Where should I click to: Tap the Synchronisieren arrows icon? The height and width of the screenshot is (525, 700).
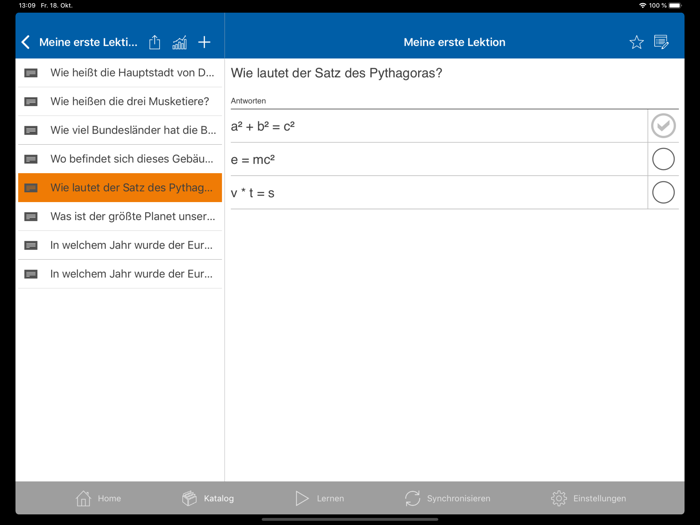pyautogui.click(x=412, y=498)
